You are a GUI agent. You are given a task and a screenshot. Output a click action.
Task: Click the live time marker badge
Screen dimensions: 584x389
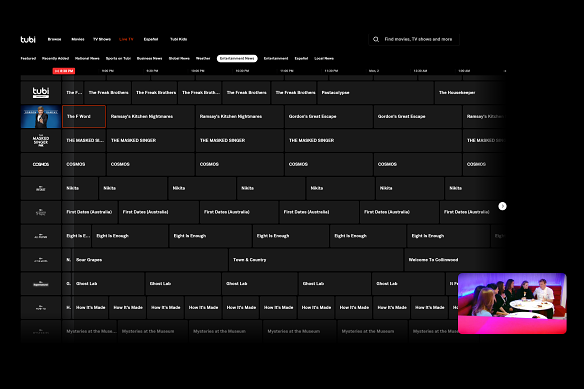pos(64,71)
